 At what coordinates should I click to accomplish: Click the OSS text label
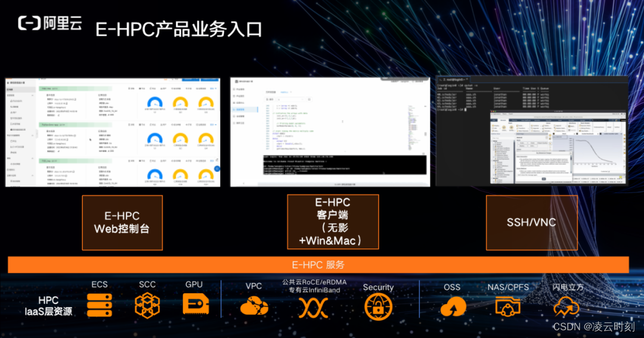tap(452, 287)
